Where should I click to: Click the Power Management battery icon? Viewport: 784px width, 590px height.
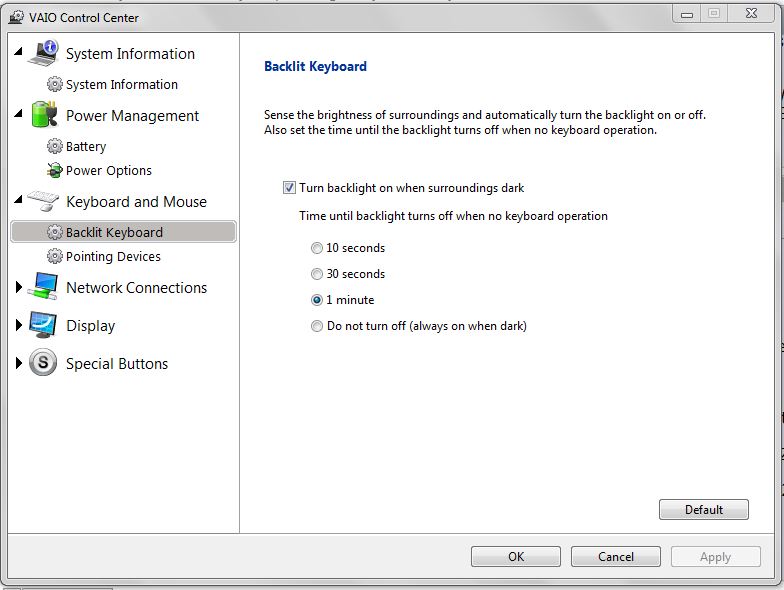44,114
